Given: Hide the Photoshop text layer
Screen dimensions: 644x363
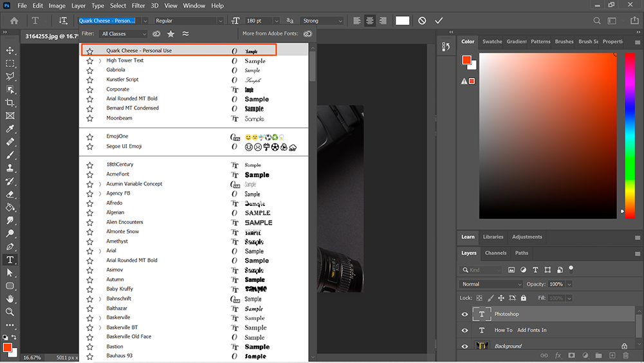Looking at the screenshot, I should [x=465, y=314].
